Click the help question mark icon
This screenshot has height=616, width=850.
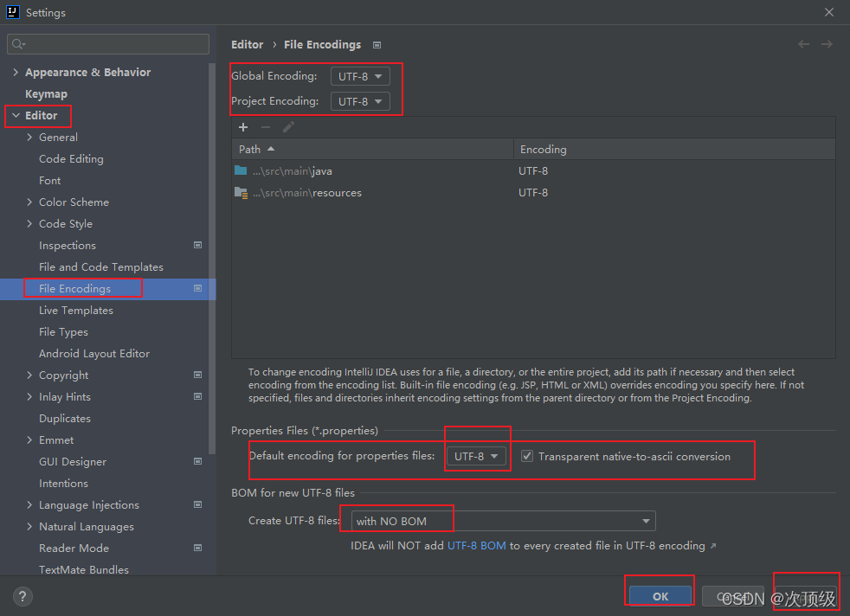[22, 596]
